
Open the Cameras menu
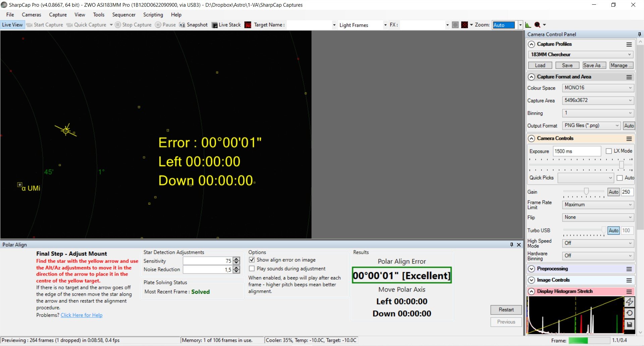pos(32,15)
